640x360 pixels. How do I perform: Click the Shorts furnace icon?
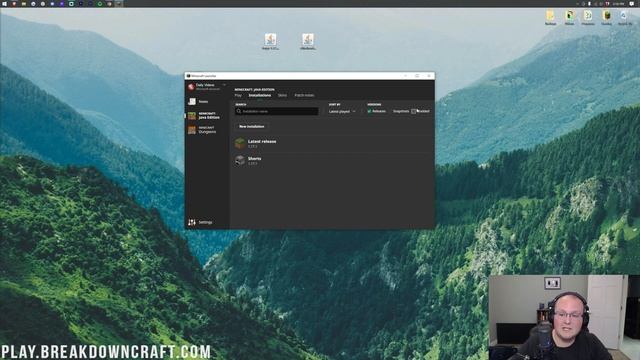point(240,160)
